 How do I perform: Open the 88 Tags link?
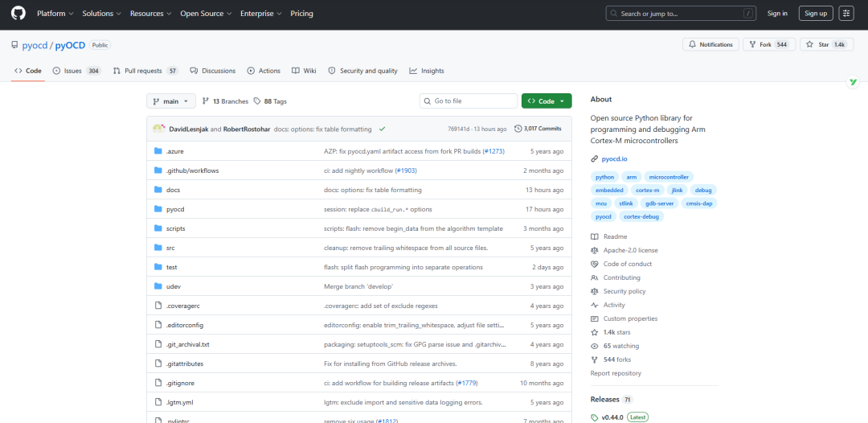pos(270,101)
